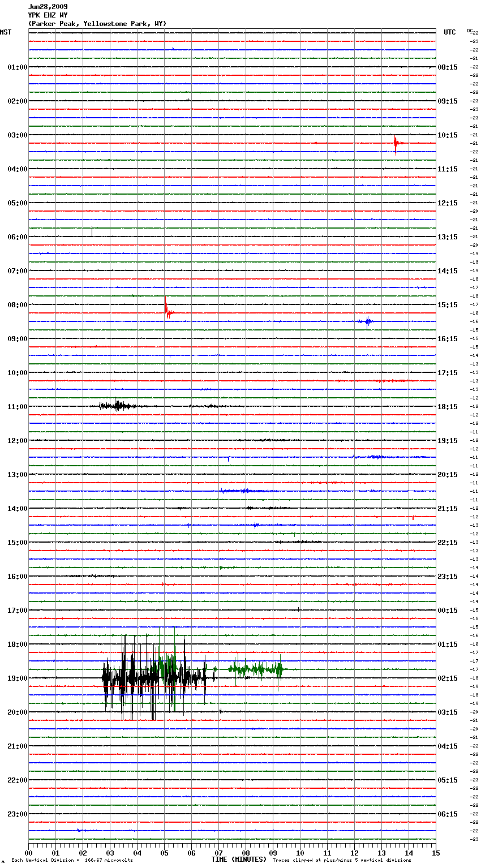Click the Parker Peak, Yellowstone Park title
This screenshot has width=481, height=868.
point(97,24)
